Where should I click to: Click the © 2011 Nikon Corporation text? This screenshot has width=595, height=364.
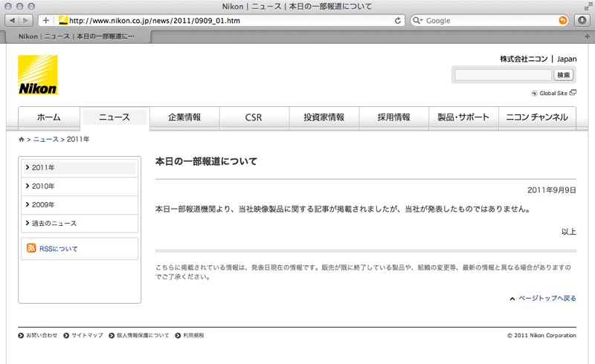(x=542, y=336)
